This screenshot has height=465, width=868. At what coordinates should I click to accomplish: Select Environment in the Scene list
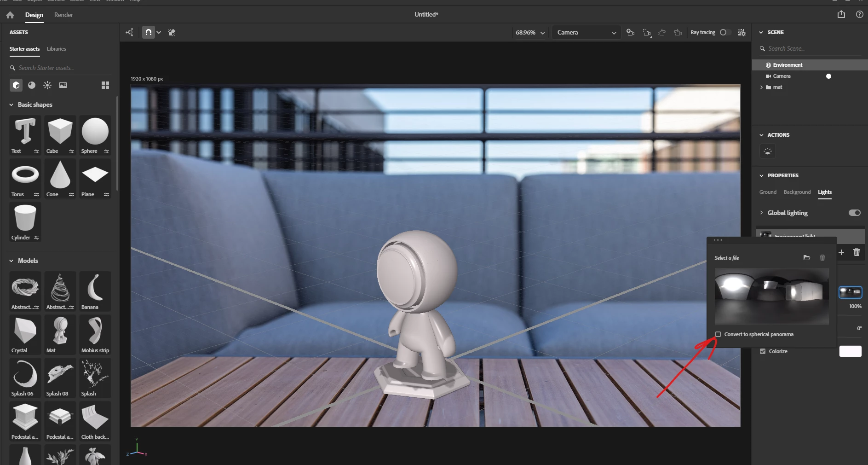[x=810, y=65]
